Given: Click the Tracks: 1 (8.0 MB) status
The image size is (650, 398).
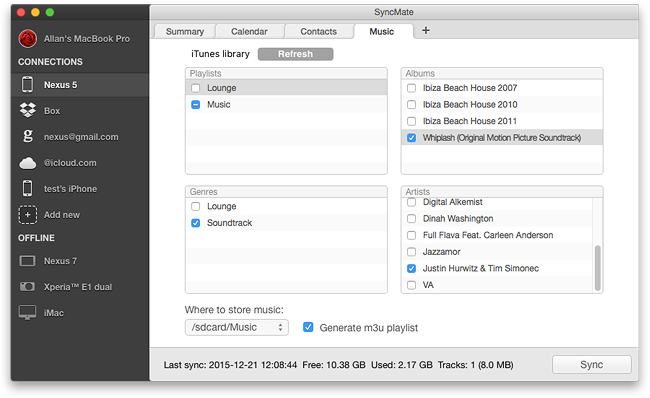Looking at the screenshot, I should pyautogui.click(x=475, y=365).
